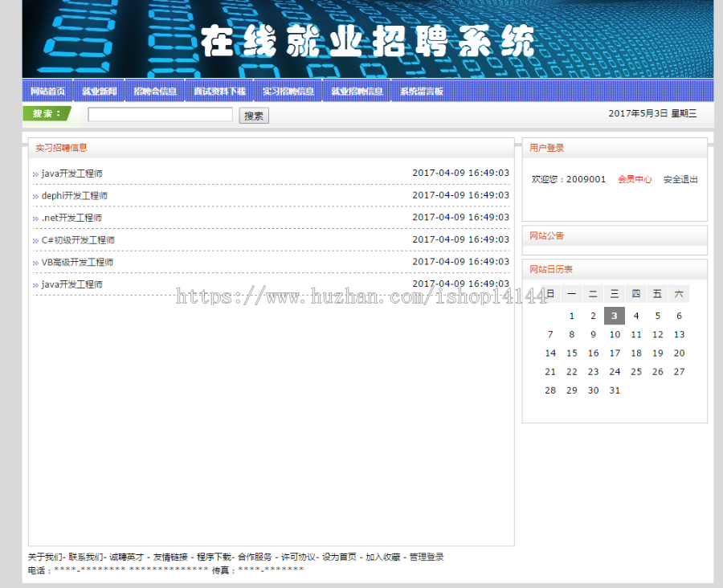Click the 用户登录 panel header
Viewport: 723px width, 588px height.
click(x=615, y=148)
